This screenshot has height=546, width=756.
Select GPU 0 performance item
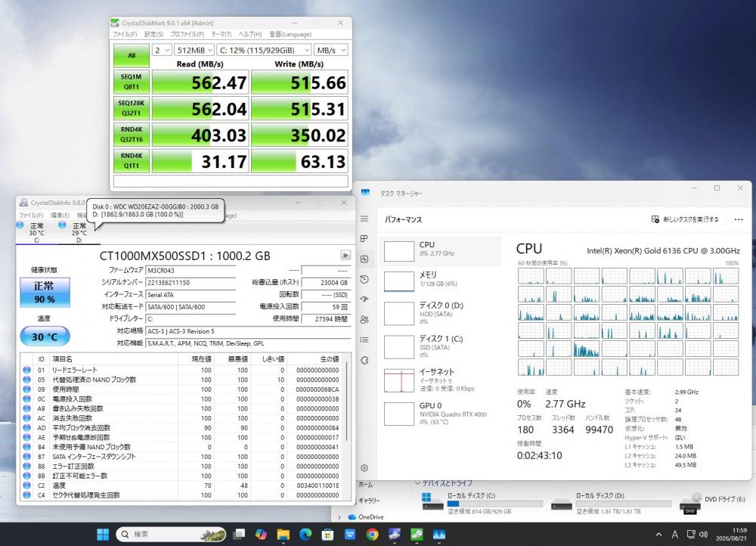click(442, 414)
